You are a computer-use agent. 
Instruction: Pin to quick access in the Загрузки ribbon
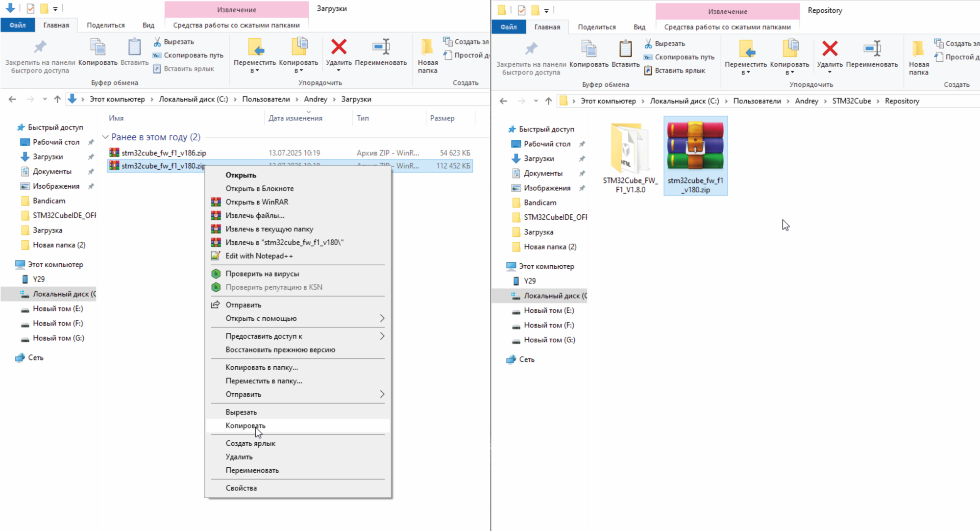click(40, 56)
